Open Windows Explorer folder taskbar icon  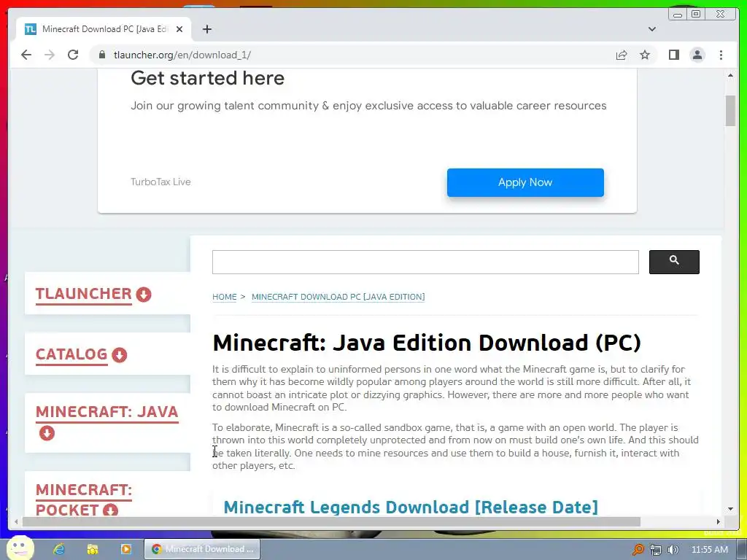[x=93, y=549]
